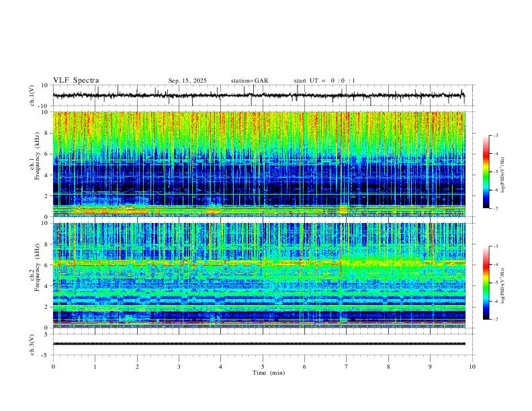The height and width of the screenshot is (411, 532).
Task: Click the "station=GAK" label
Action: (x=249, y=81)
